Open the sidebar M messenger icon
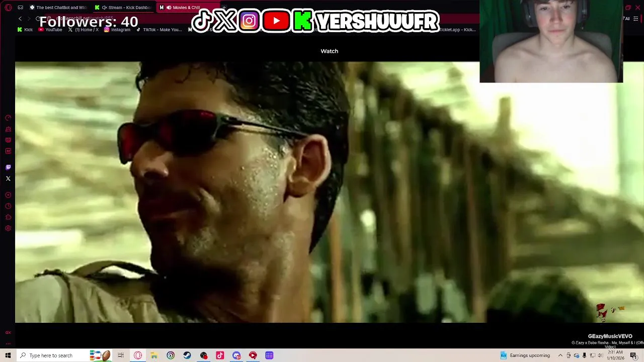 click(x=8, y=151)
